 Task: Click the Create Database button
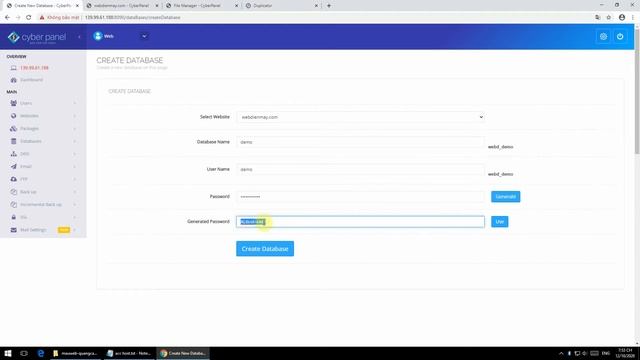pyautogui.click(x=265, y=249)
